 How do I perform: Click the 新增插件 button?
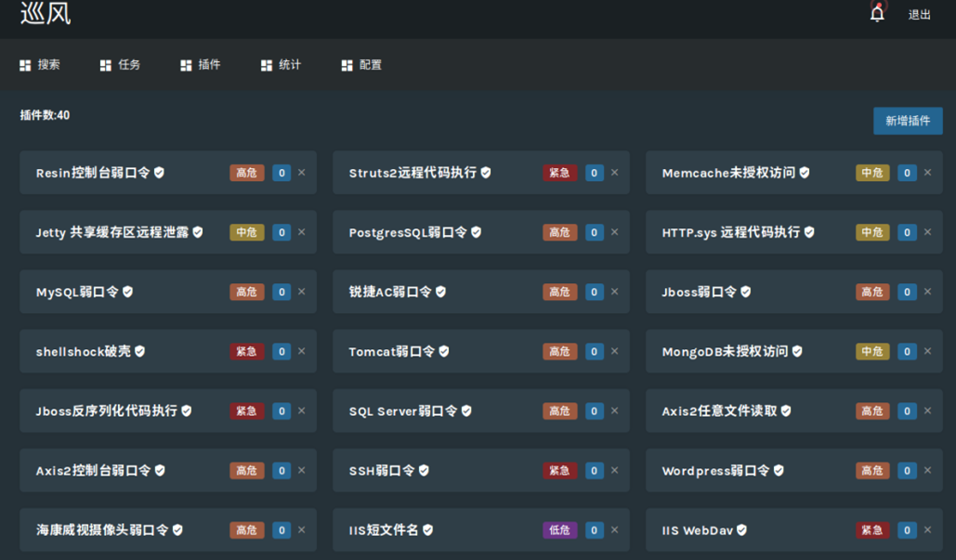click(907, 121)
